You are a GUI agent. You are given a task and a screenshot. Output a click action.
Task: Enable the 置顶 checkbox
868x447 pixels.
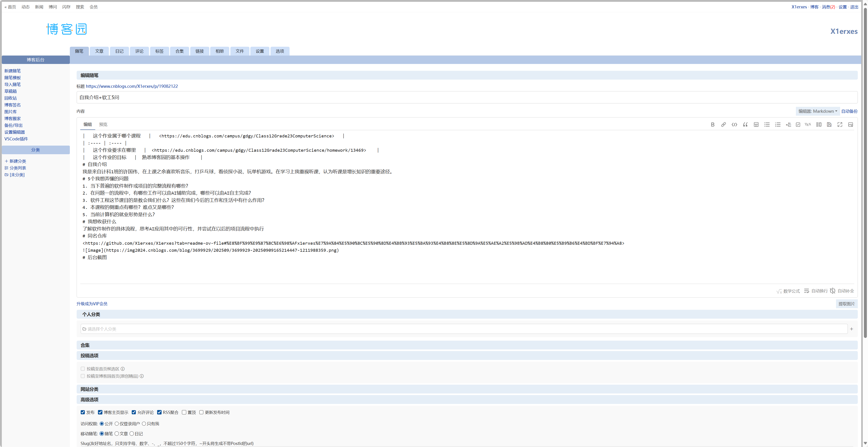(184, 412)
